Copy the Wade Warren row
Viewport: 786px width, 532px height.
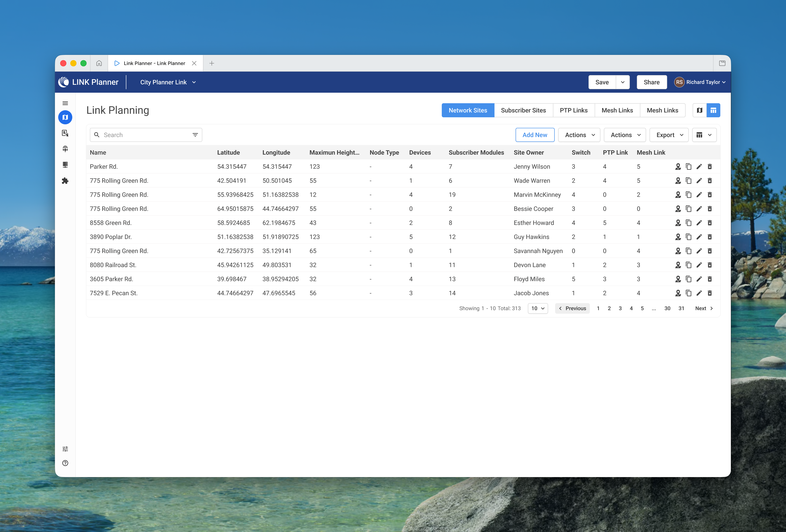[x=688, y=181]
